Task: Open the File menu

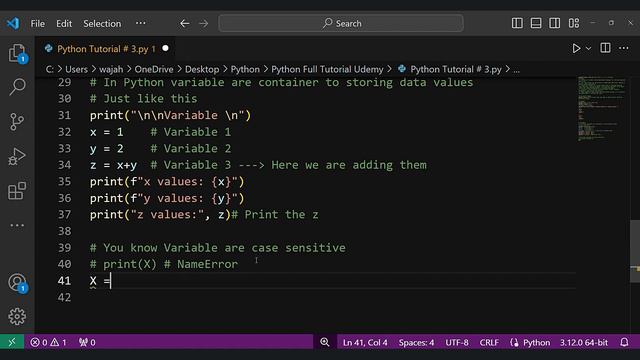Action: [38, 24]
